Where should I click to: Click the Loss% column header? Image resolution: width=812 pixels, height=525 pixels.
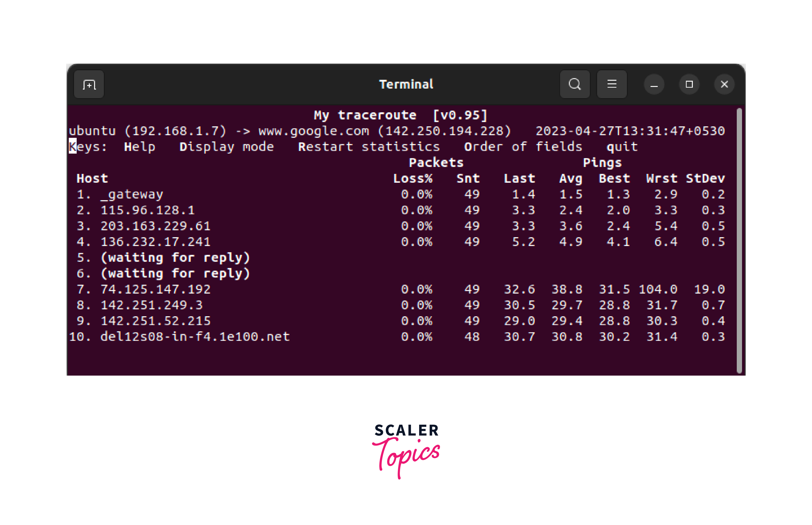pos(412,179)
